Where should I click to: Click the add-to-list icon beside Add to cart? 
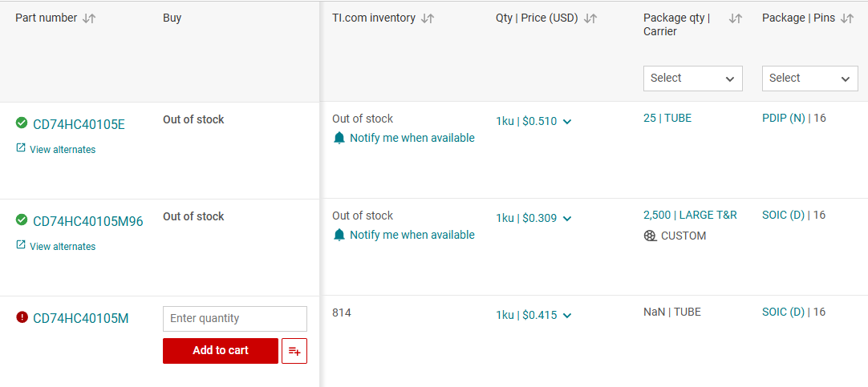click(294, 350)
